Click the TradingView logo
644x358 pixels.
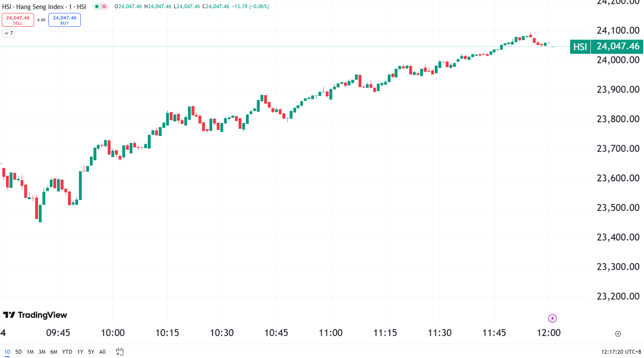[x=35, y=315]
